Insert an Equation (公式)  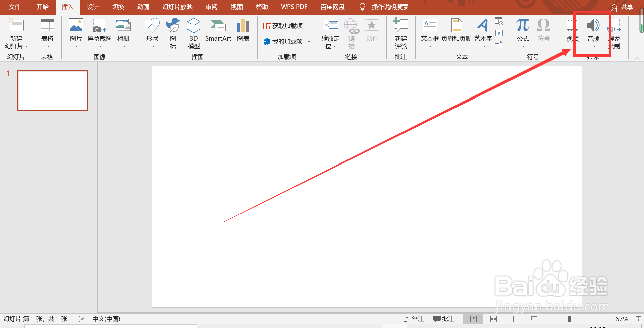point(523,34)
